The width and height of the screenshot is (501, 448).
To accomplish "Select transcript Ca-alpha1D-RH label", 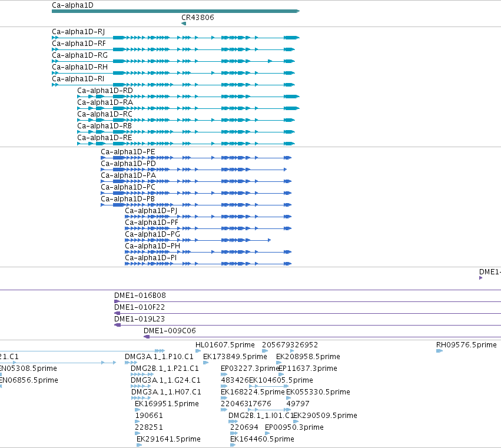I will tap(80, 67).
